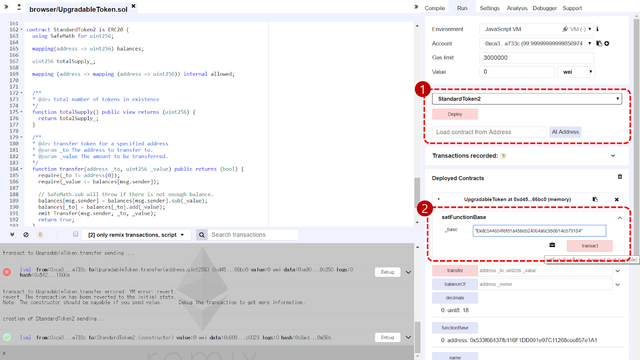Click the balanceOf function button

(455, 284)
